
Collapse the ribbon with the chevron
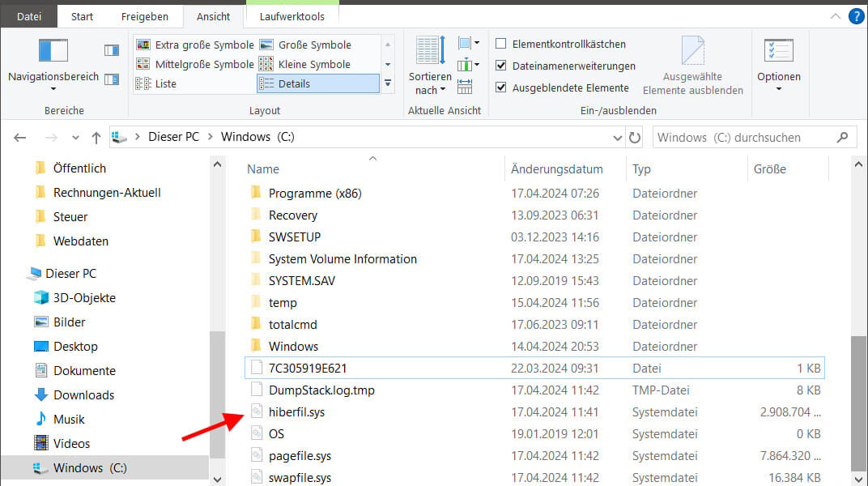836,17
